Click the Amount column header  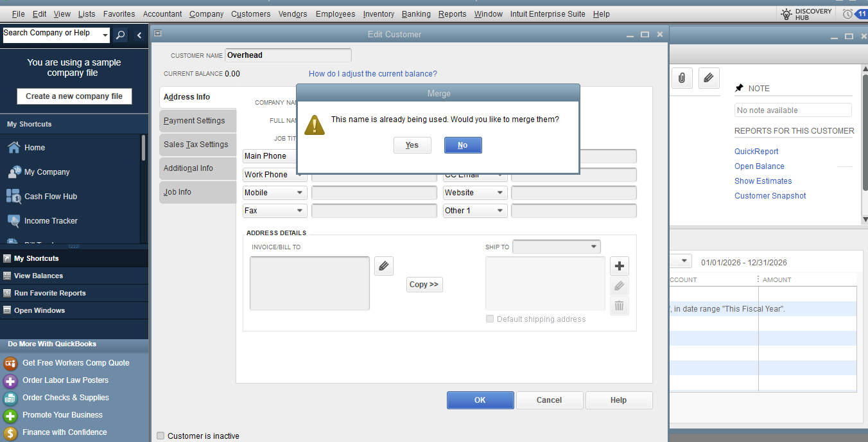click(777, 279)
